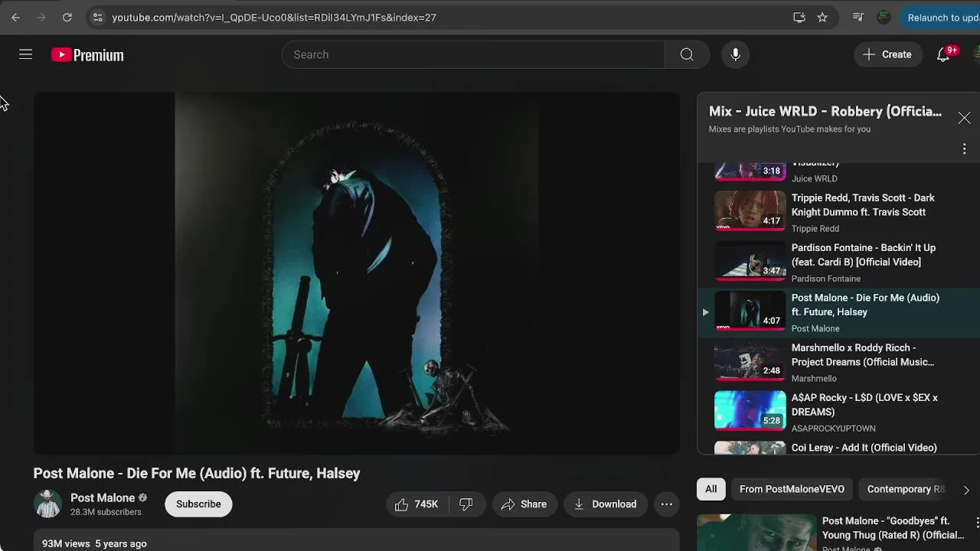Start voice search with microphone icon

point(735,54)
